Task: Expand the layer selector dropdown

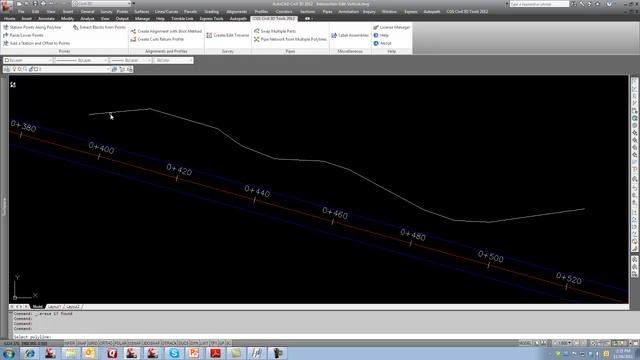Action: click(57, 69)
